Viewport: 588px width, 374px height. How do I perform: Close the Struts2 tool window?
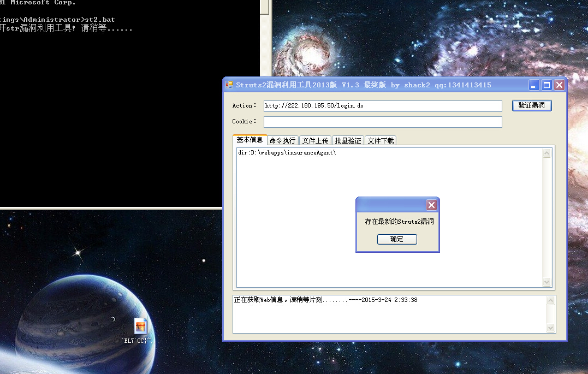coord(560,85)
